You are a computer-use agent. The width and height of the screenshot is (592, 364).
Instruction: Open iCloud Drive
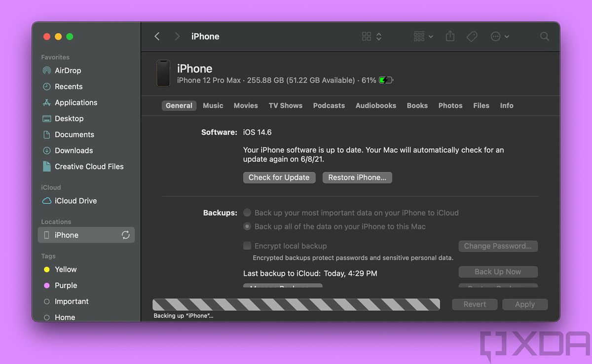(74, 201)
